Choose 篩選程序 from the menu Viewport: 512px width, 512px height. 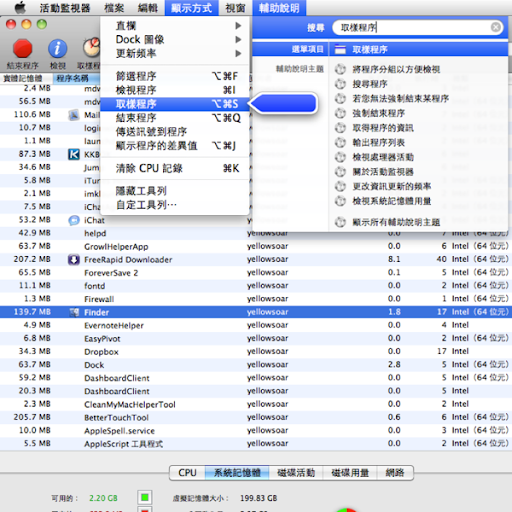[x=175, y=76]
